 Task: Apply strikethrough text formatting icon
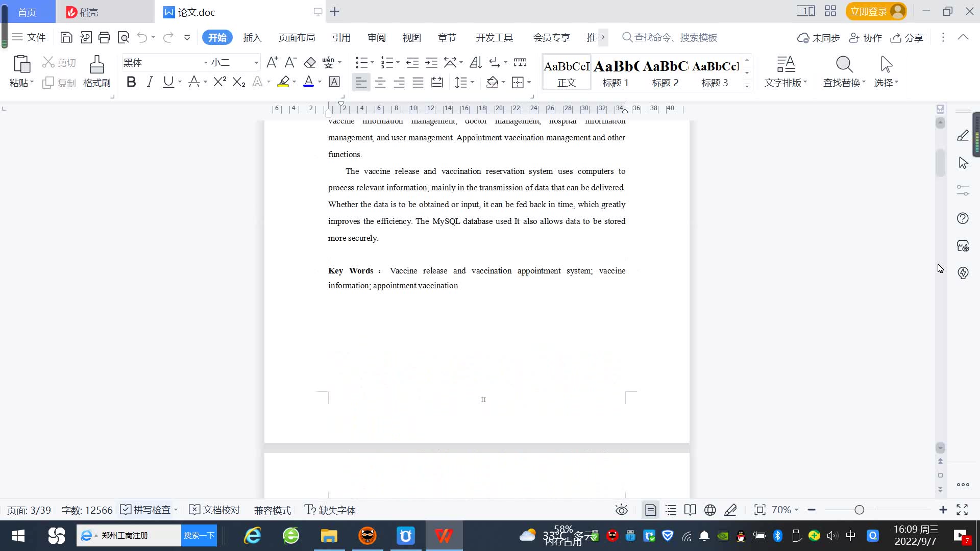(194, 82)
